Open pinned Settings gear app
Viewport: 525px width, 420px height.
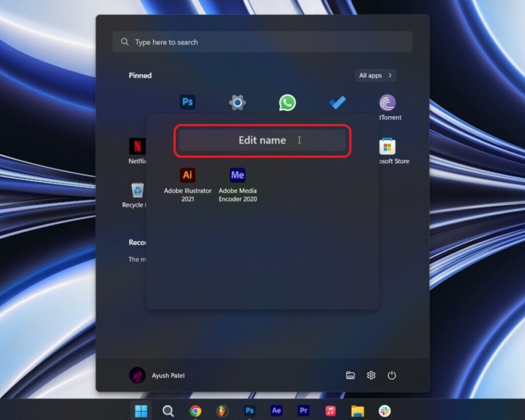(237, 103)
